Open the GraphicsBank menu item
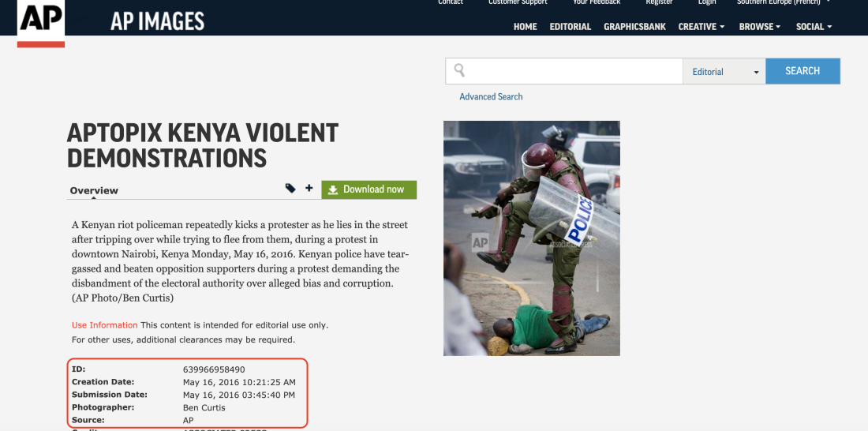Screen dimensions: 868x431 tap(634, 27)
